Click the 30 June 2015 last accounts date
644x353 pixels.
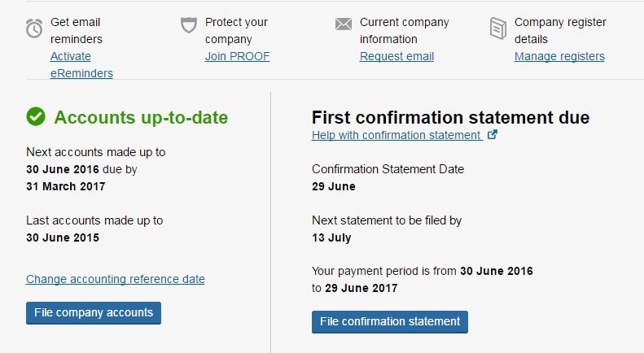(63, 238)
